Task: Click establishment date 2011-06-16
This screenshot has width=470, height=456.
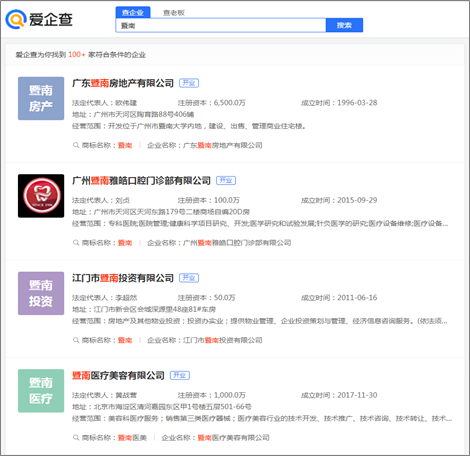Action: tap(357, 298)
